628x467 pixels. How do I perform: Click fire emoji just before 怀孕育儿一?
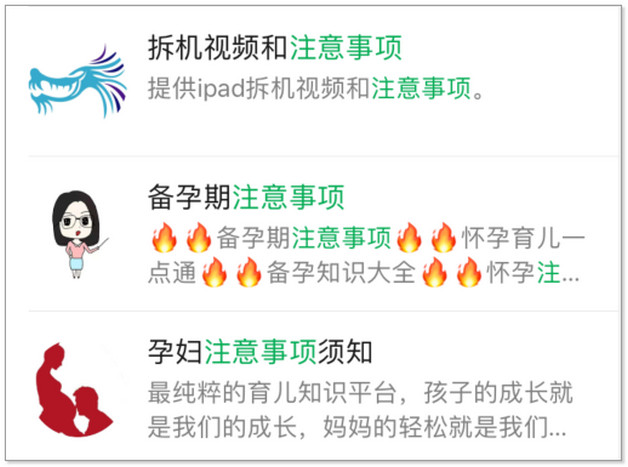(443, 238)
